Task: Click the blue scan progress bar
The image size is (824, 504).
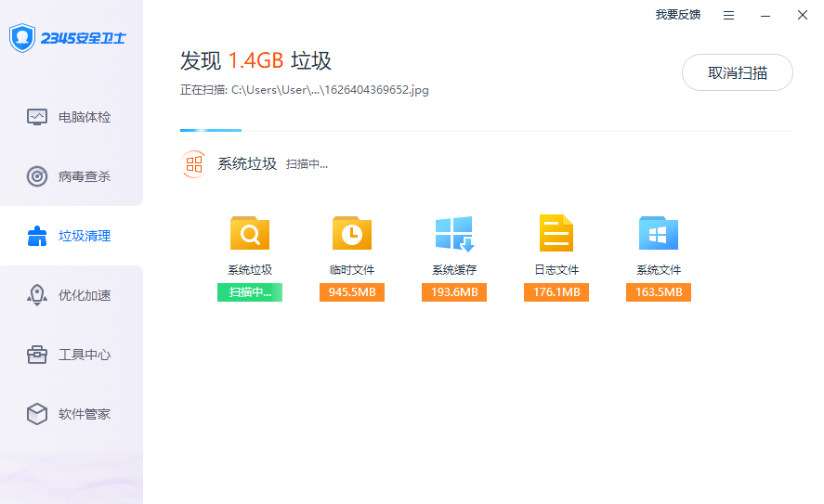Action: click(211, 130)
